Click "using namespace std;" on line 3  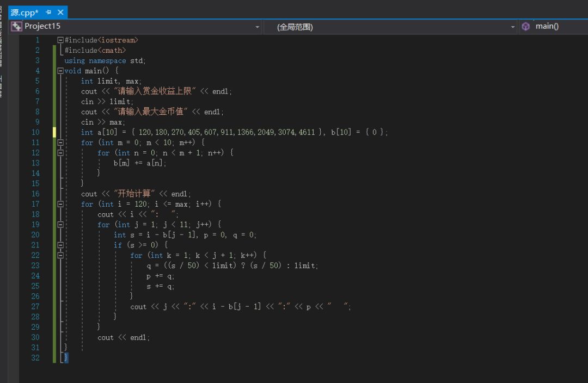[105, 61]
